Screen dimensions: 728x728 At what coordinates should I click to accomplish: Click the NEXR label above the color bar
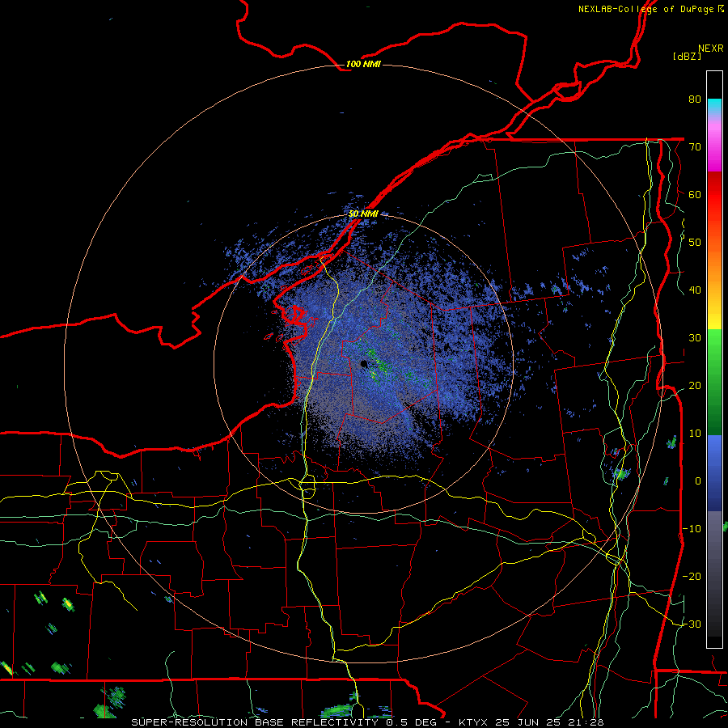pos(710,49)
